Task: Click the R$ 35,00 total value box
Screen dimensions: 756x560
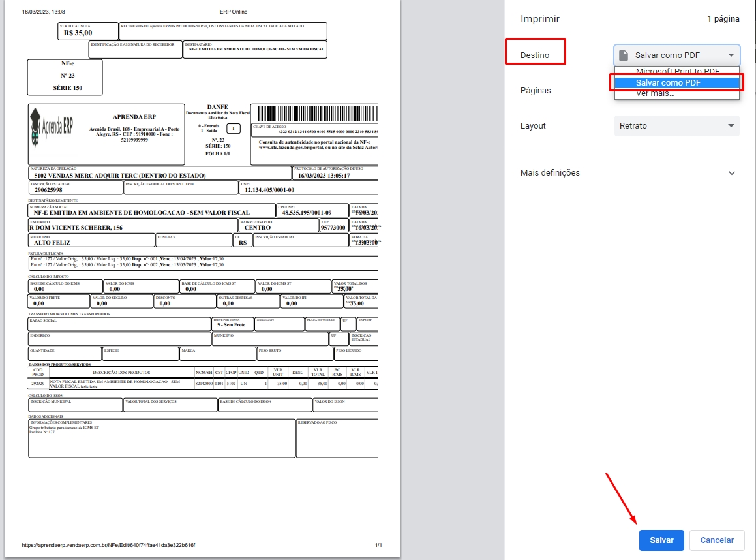Action: [78, 32]
